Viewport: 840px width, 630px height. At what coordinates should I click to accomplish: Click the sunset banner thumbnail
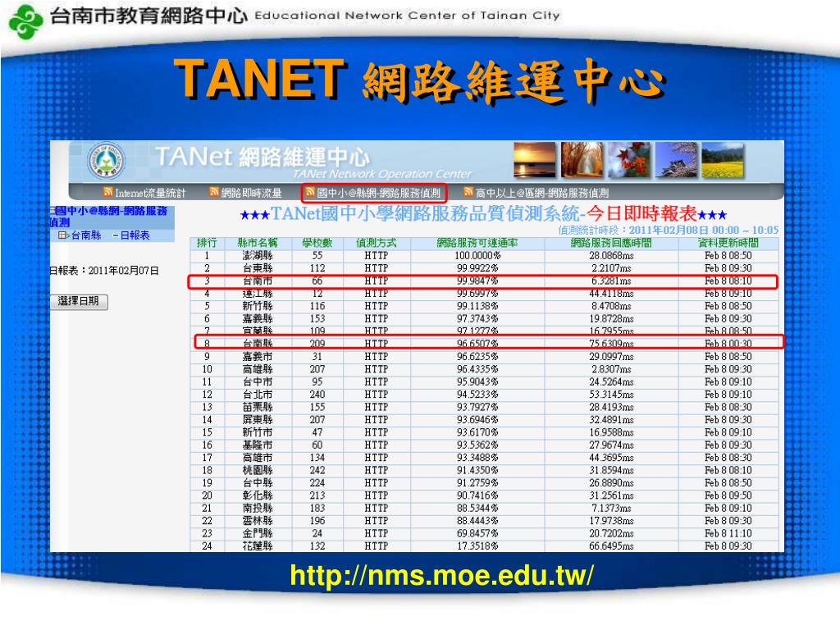coord(534,160)
